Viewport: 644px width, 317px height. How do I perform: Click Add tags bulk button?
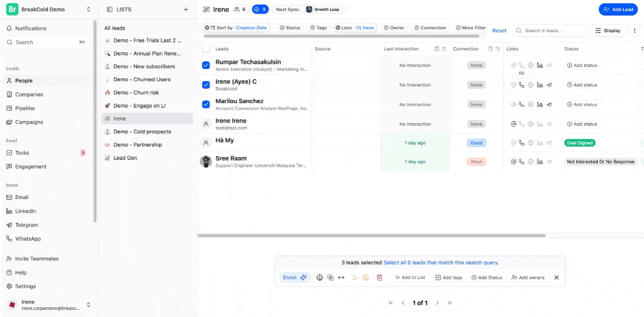pos(448,278)
